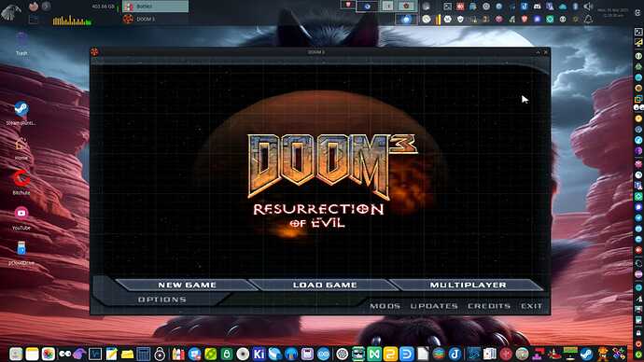Screen dimensions: 644x362
Task: Launch the YouTube desktop shortcut
Action: tap(21, 218)
